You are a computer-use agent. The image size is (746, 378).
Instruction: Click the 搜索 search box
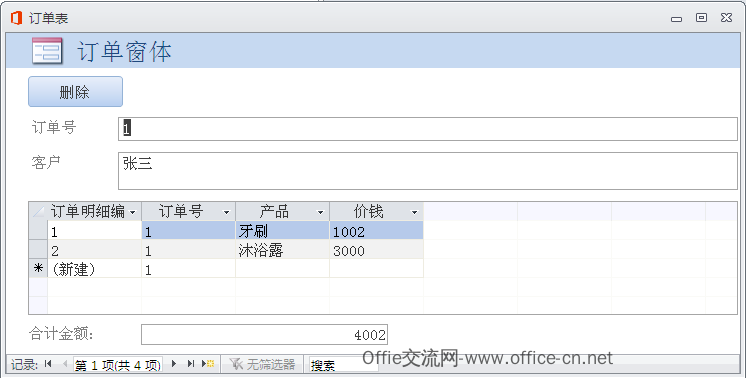(344, 365)
